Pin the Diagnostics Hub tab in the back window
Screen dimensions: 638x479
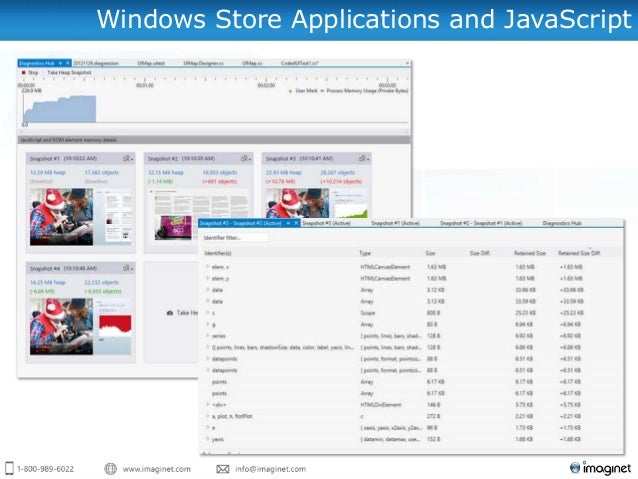[x=60, y=63]
